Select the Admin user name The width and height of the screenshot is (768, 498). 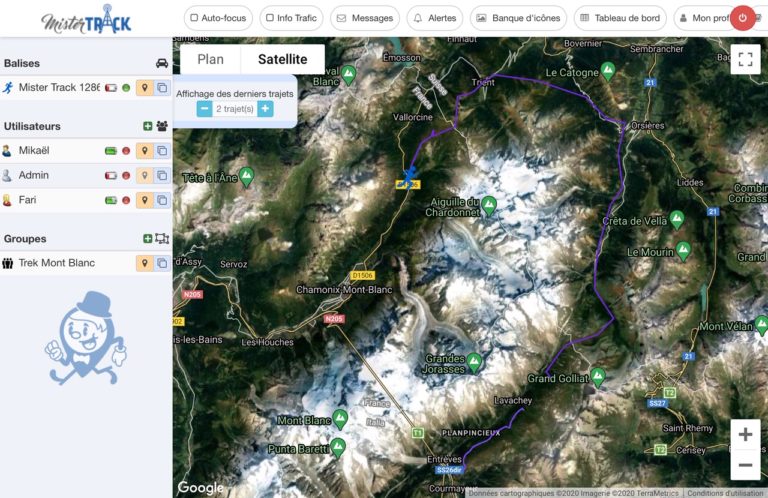[x=33, y=175]
